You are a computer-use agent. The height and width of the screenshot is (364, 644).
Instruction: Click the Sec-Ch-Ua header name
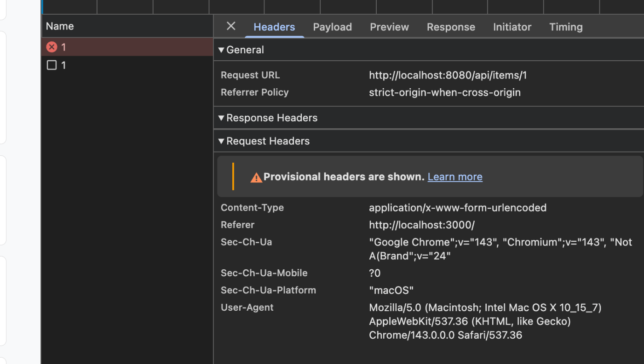point(246,242)
